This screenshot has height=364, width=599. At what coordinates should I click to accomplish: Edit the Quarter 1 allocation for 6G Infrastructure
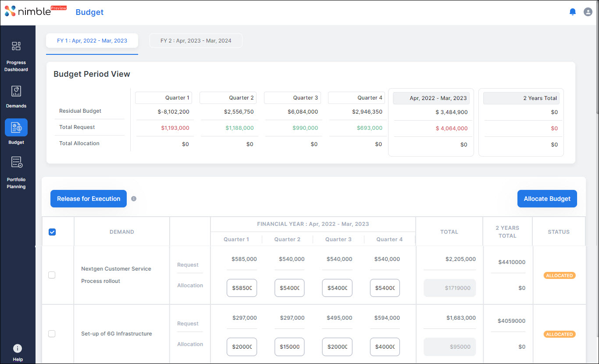point(242,347)
